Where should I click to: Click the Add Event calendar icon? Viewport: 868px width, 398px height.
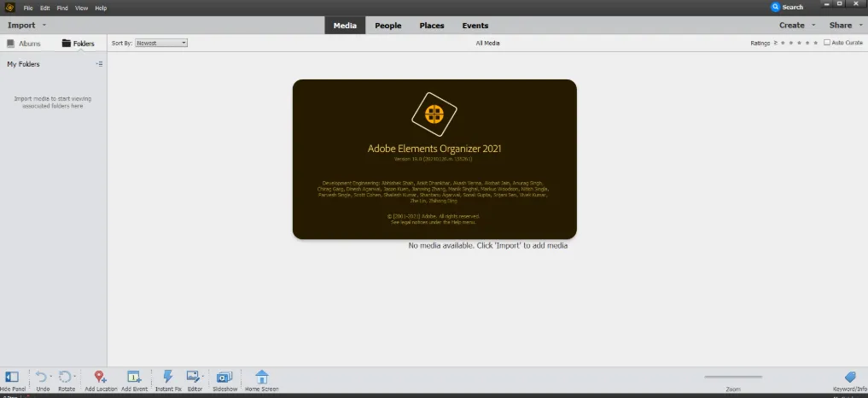pyautogui.click(x=133, y=377)
